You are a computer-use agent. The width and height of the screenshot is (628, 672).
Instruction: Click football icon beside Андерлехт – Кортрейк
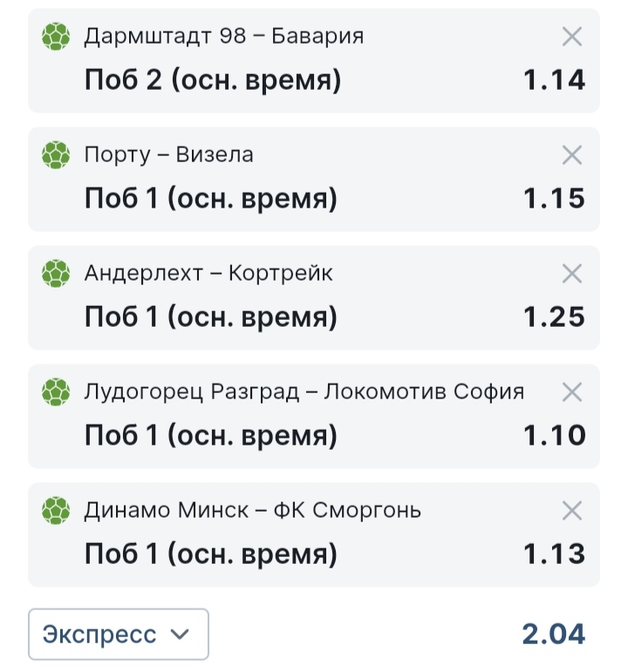(56, 274)
